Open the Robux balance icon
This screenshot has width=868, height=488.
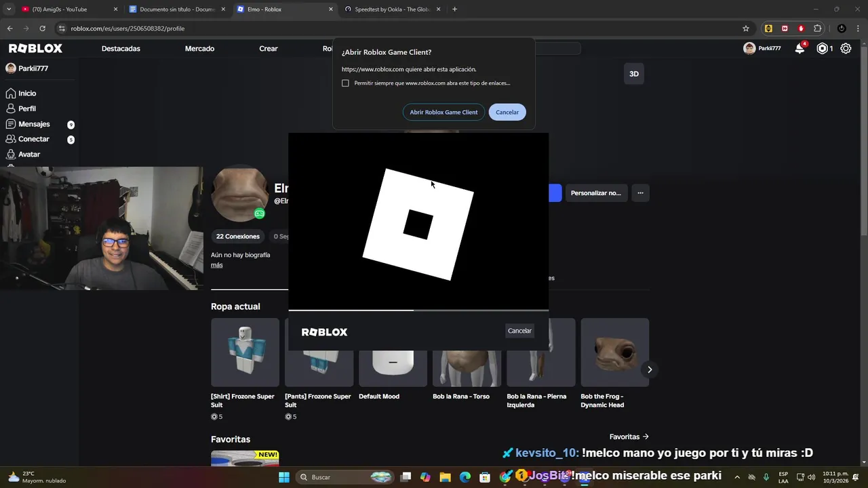(x=823, y=48)
